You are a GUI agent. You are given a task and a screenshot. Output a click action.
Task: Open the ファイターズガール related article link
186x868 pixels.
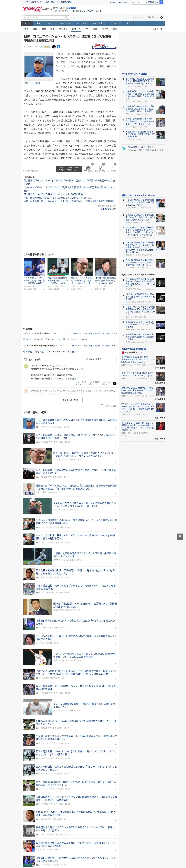(70, 189)
